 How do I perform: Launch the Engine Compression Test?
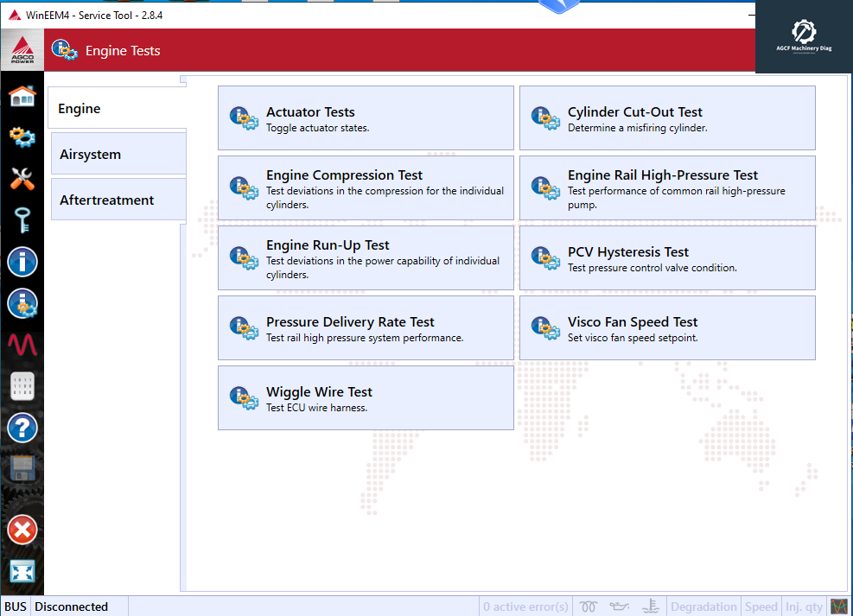pos(366,188)
